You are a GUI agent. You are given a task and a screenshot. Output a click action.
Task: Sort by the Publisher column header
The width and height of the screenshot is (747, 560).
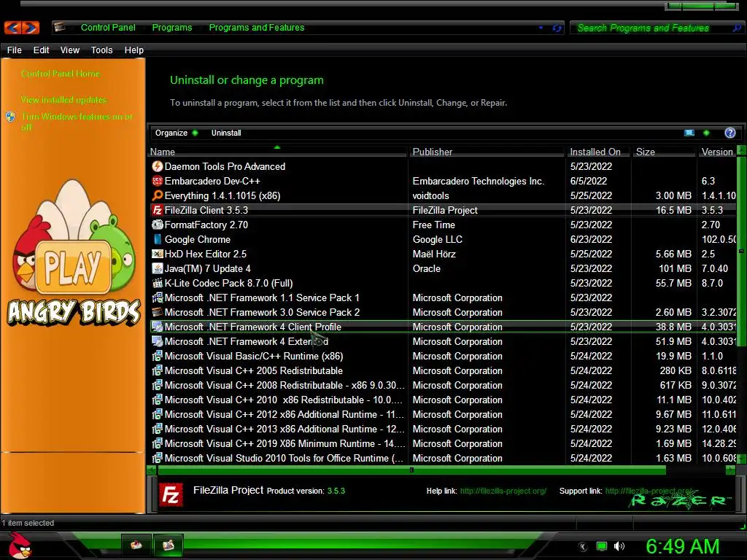pyautogui.click(x=487, y=152)
